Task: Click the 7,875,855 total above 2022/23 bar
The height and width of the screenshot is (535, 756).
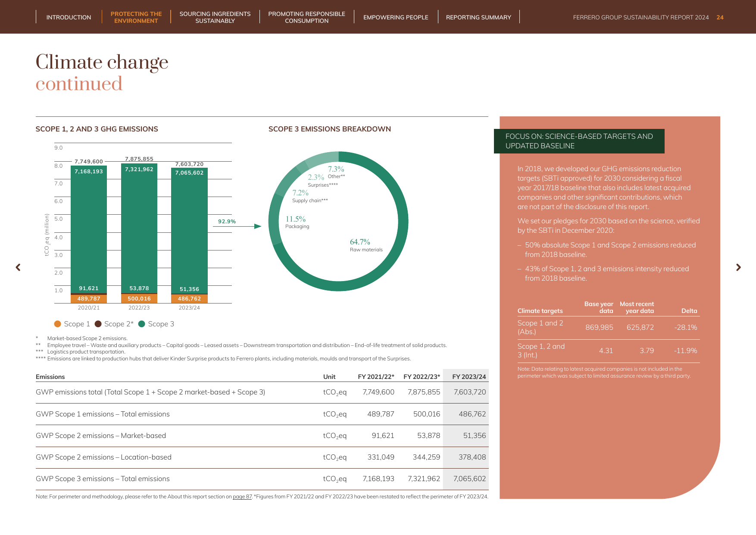Action: [139, 159]
